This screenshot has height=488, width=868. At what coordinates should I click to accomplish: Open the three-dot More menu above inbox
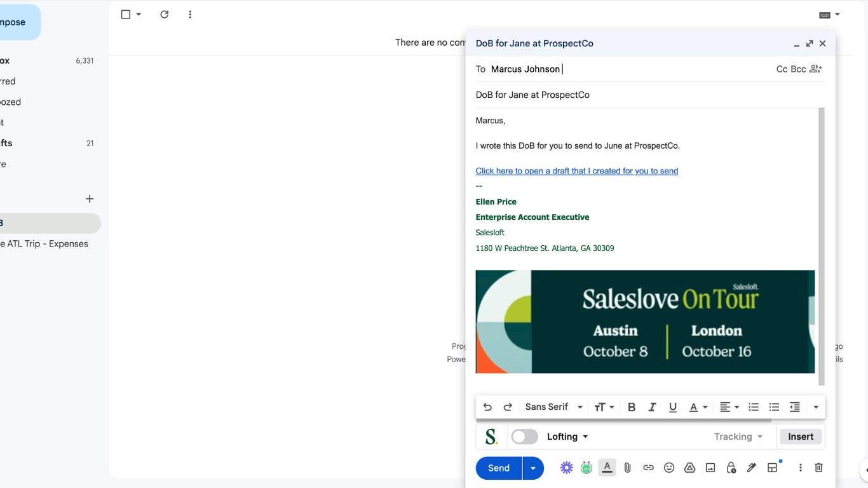pos(190,14)
